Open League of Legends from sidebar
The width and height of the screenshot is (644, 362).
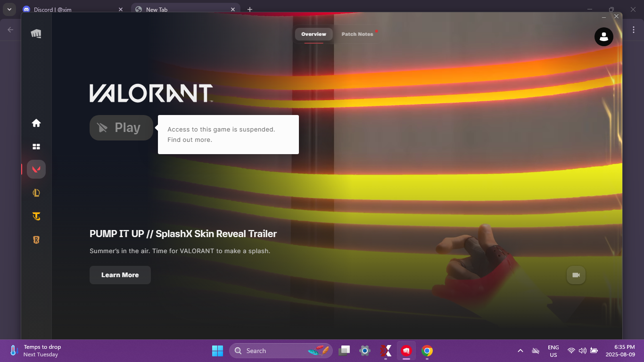(x=36, y=192)
